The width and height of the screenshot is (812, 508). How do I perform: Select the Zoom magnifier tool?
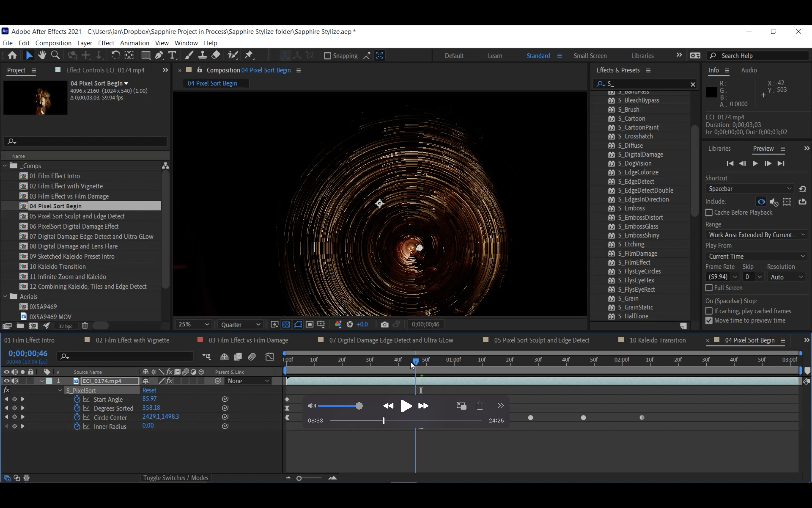tap(55, 55)
